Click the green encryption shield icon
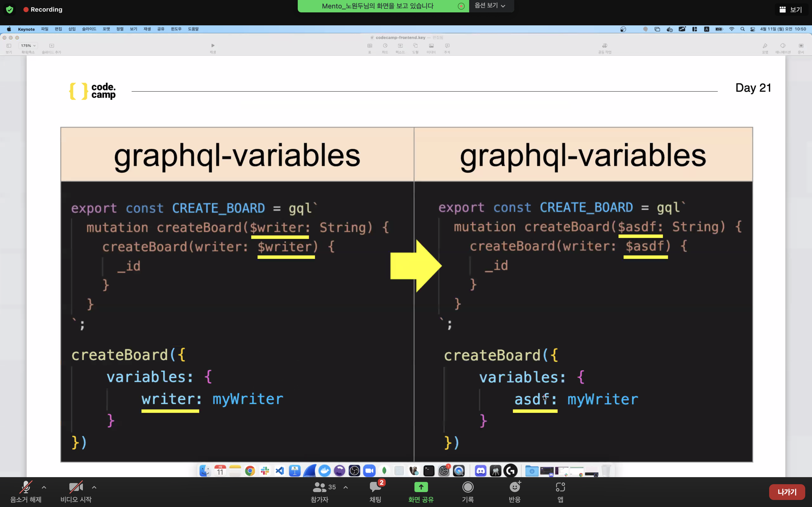812x507 pixels. (x=10, y=9)
